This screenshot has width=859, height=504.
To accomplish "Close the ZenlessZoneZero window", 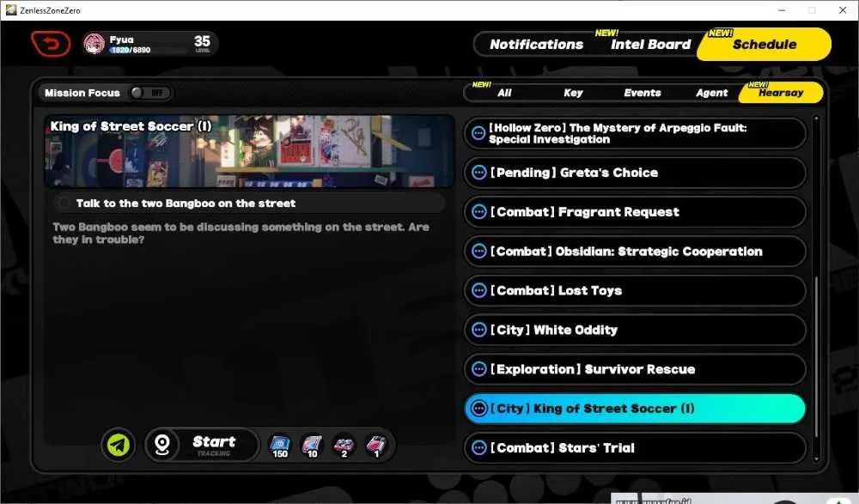I will 843,10.
